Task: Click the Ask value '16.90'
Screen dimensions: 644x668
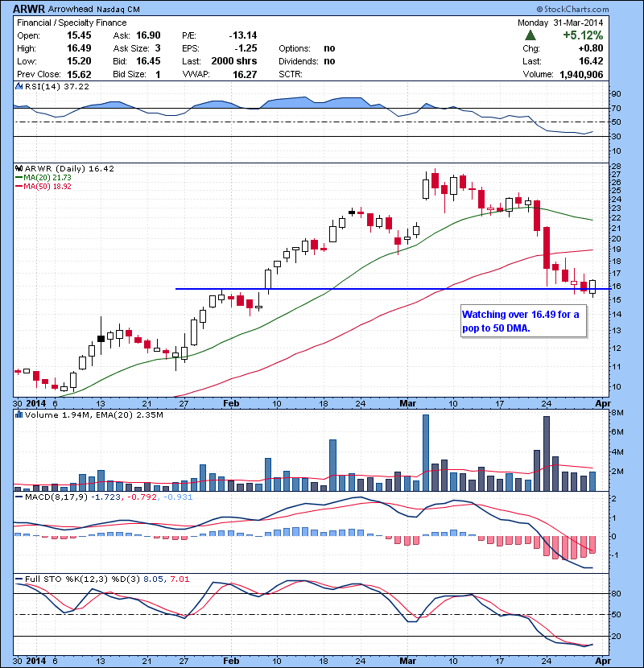Action: tap(148, 35)
